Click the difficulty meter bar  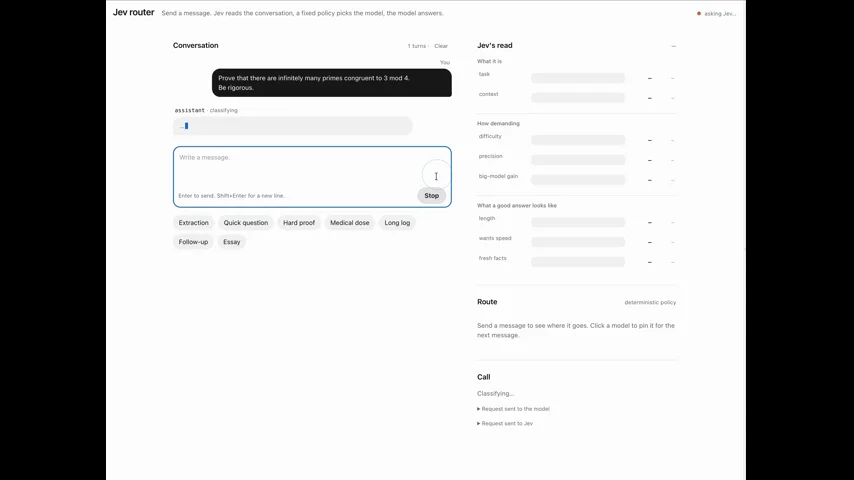578,140
